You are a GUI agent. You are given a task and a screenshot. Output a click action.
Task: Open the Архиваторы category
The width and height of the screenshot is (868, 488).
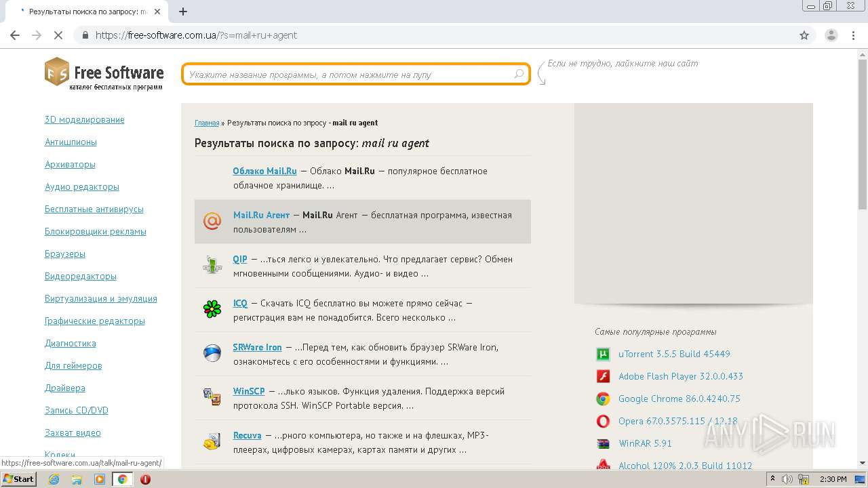point(70,164)
